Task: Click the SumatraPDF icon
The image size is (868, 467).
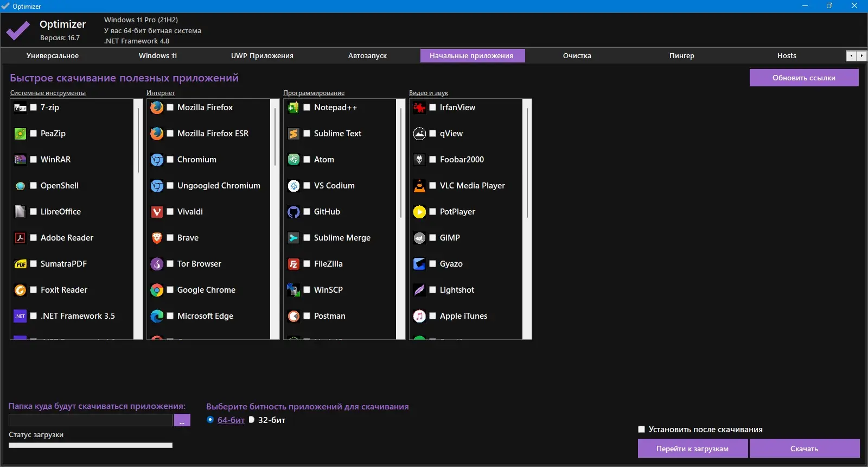Action: [x=20, y=264]
